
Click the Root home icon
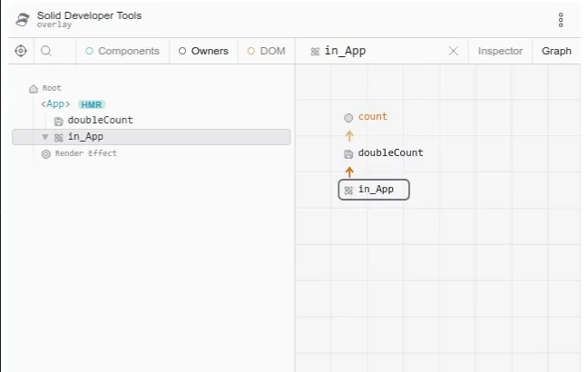coord(34,89)
